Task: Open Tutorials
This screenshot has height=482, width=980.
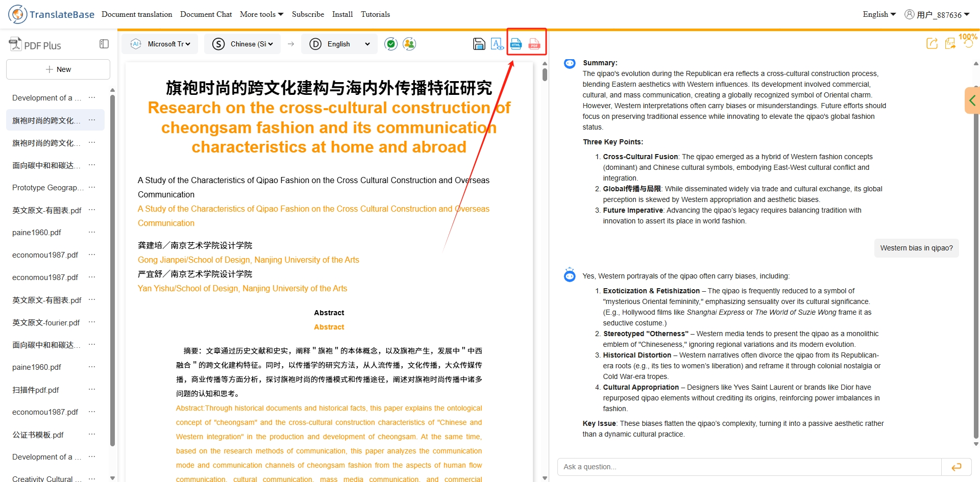Action: pyautogui.click(x=375, y=14)
